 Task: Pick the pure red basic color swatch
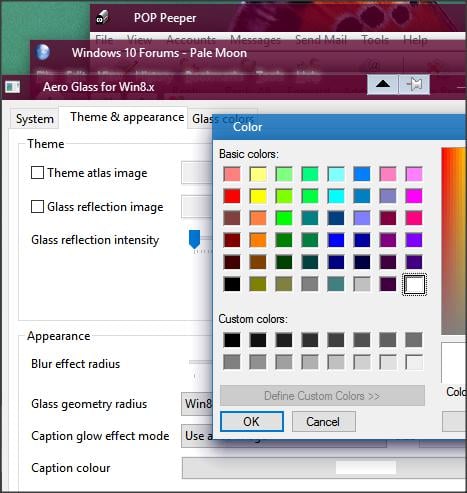pyautogui.click(x=232, y=196)
